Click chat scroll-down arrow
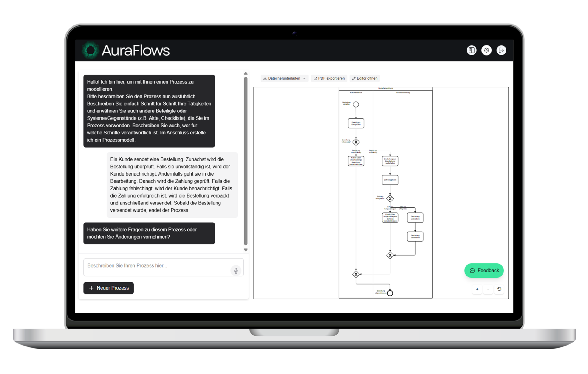 (246, 250)
